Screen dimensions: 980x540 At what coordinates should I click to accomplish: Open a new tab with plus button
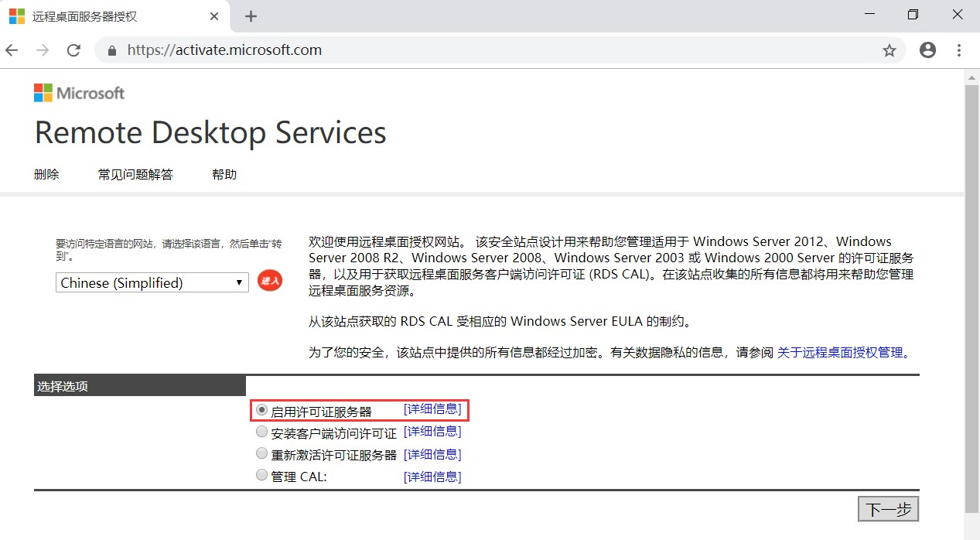tap(251, 16)
